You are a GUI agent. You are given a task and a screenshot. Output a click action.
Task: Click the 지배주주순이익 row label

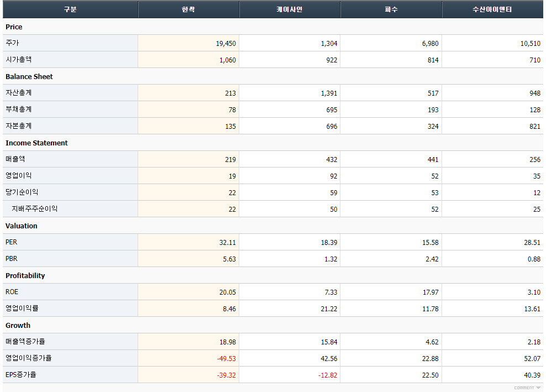34,209
